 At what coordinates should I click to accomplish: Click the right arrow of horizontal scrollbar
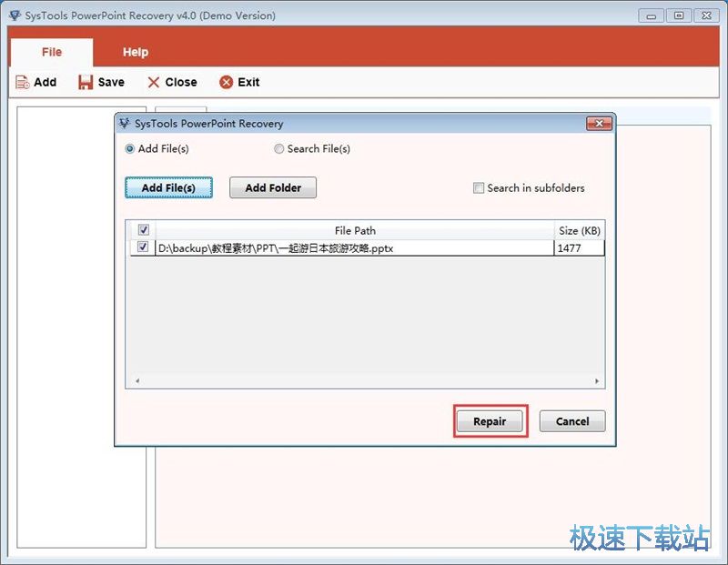tap(597, 381)
